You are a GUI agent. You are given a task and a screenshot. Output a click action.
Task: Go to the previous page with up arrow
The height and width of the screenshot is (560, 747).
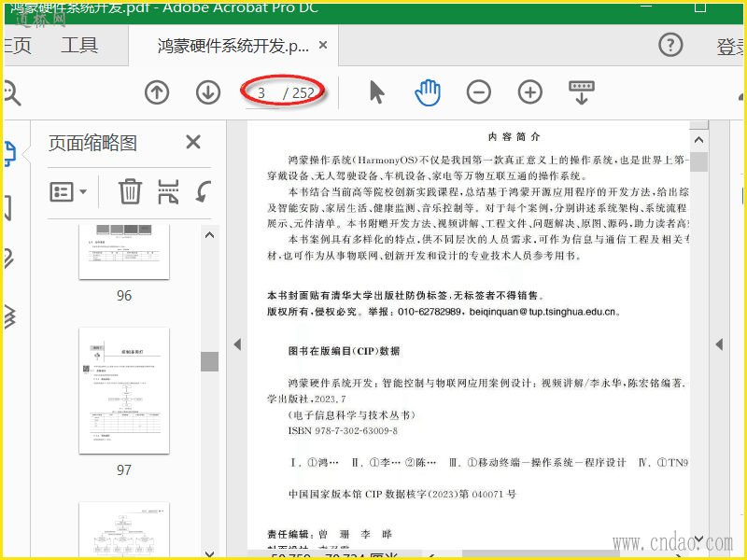157,92
